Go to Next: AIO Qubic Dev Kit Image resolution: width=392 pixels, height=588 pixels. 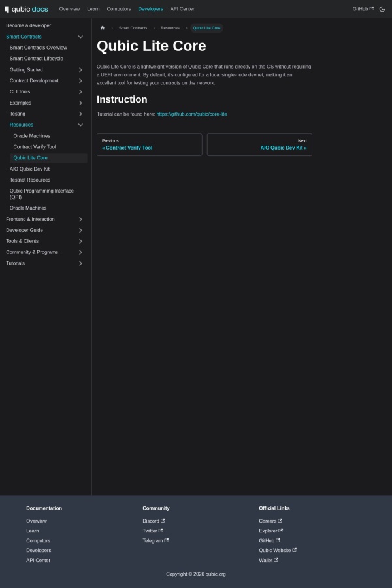(x=259, y=145)
